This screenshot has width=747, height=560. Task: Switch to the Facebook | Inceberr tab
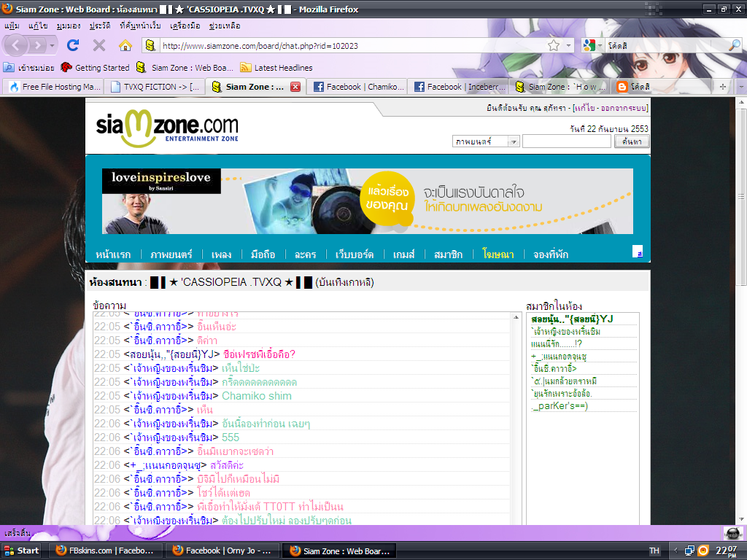click(460, 87)
